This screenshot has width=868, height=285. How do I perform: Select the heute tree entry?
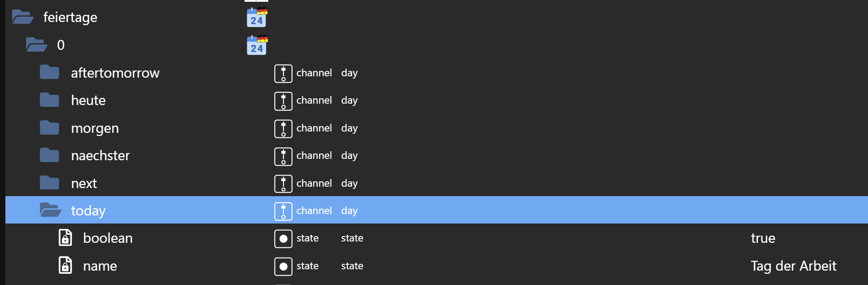(88, 101)
